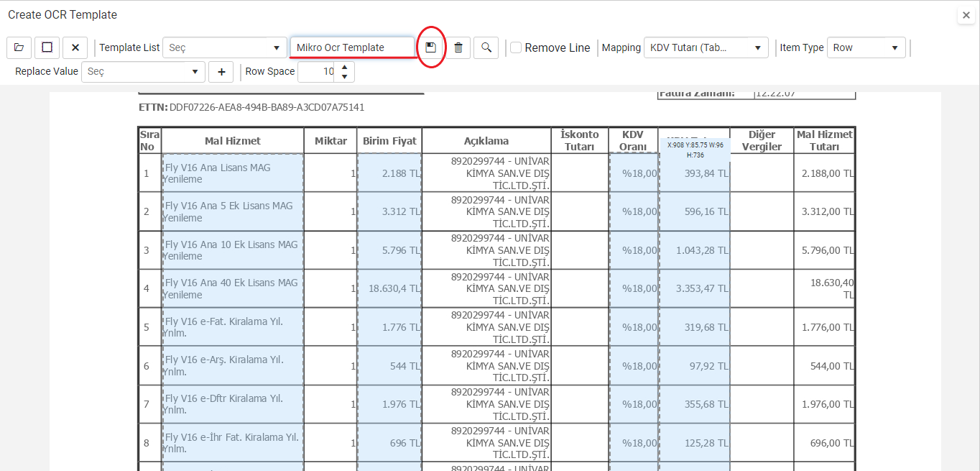Click total 2.188,00 TL
980x471 pixels.
(x=828, y=173)
